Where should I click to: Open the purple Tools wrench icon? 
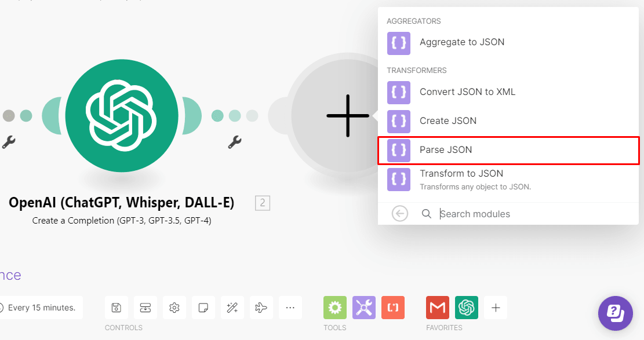click(x=364, y=308)
